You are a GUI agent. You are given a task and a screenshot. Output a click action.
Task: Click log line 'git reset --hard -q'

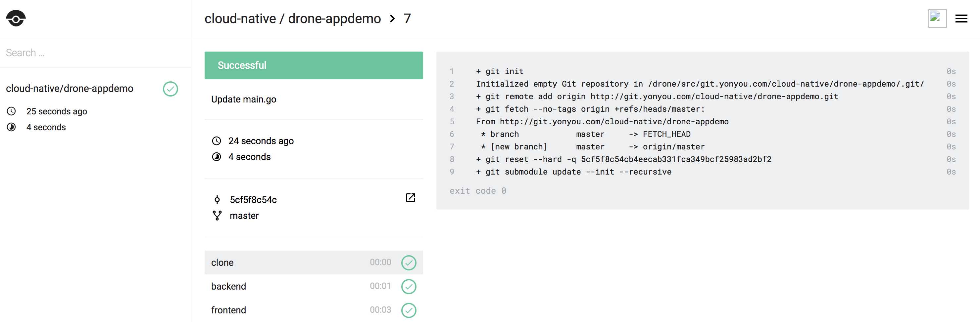coord(623,159)
